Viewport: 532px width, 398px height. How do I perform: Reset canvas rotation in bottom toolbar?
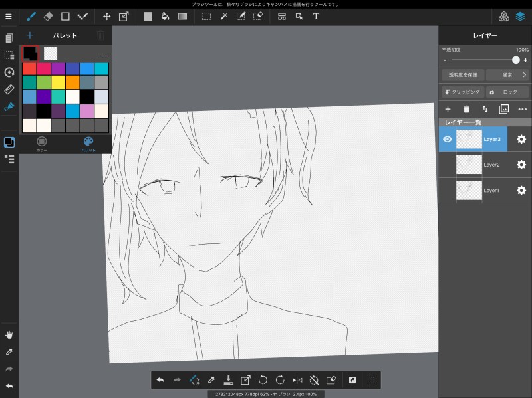(314, 380)
